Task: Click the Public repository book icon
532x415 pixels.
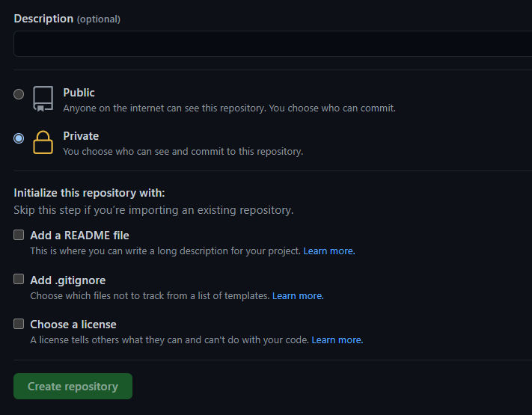Action: point(43,99)
